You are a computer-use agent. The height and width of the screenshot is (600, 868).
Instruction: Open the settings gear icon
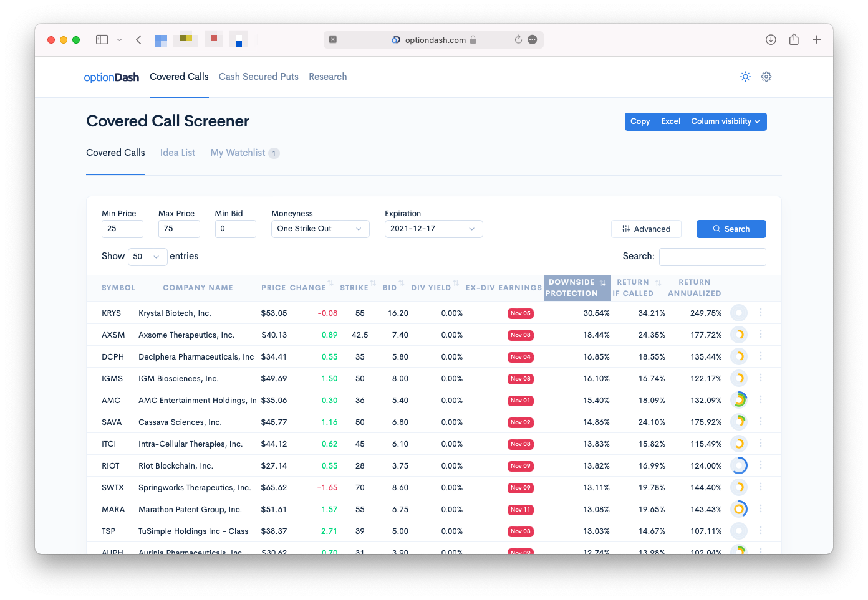click(766, 77)
